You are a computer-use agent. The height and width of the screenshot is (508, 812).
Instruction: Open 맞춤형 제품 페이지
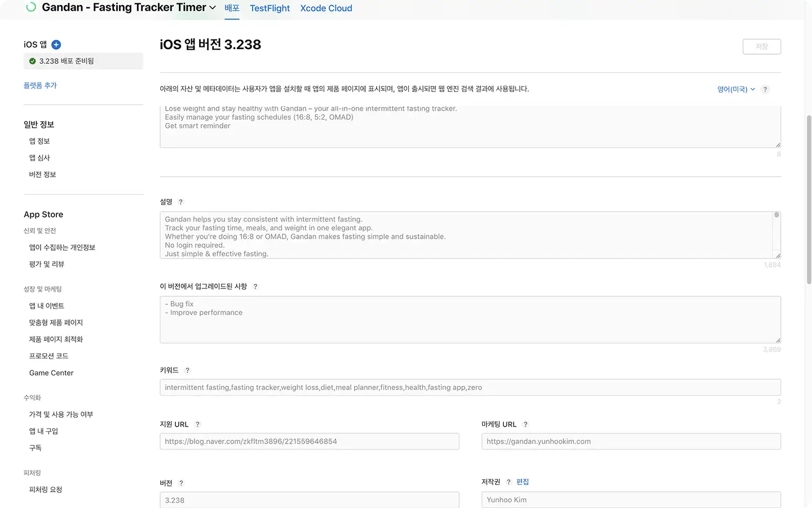[56, 323]
